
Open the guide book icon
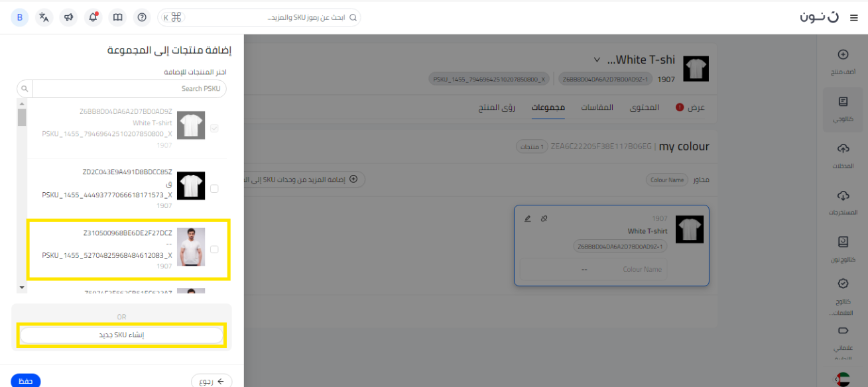[117, 17]
